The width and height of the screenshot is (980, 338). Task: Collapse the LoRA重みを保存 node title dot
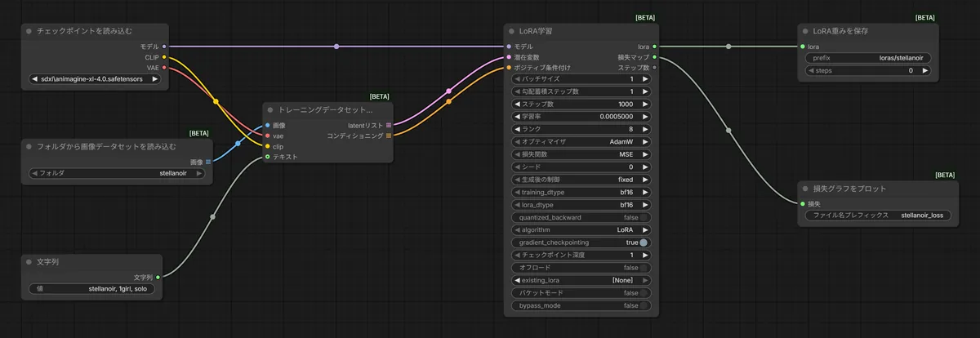[x=806, y=31]
